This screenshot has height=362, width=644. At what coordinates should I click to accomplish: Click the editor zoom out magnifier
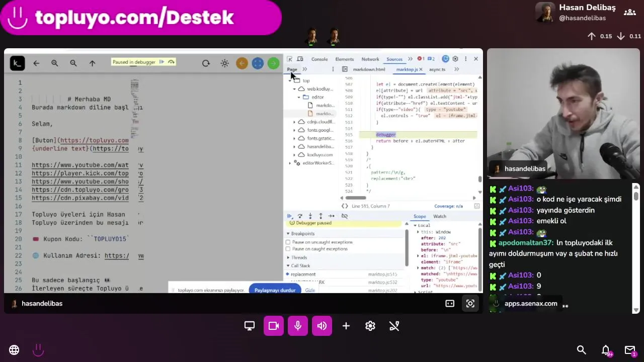point(73,63)
